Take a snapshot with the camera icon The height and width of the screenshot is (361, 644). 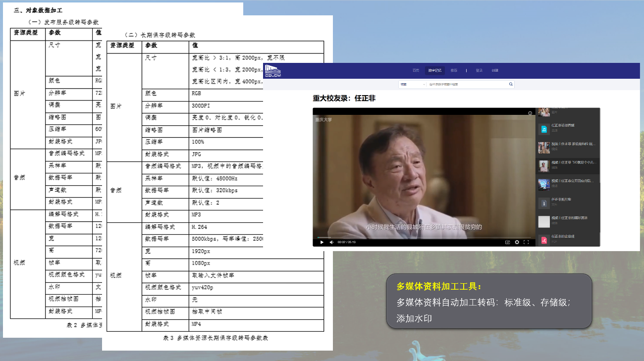point(508,242)
